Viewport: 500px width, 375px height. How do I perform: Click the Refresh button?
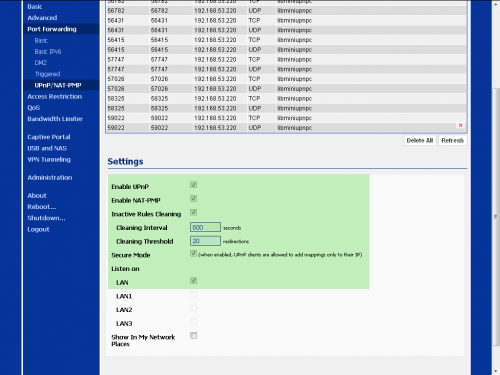(452, 141)
